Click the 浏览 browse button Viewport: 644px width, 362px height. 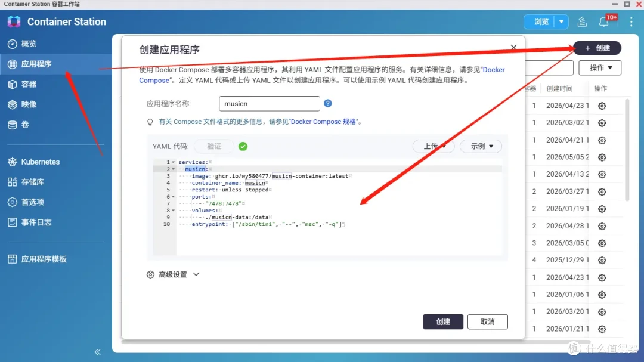point(541,22)
